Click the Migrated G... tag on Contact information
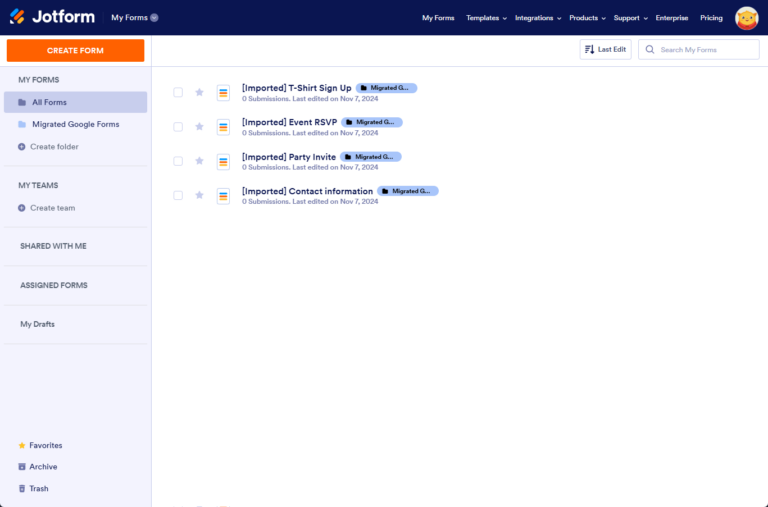The height and width of the screenshot is (507, 768). [408, 191]
